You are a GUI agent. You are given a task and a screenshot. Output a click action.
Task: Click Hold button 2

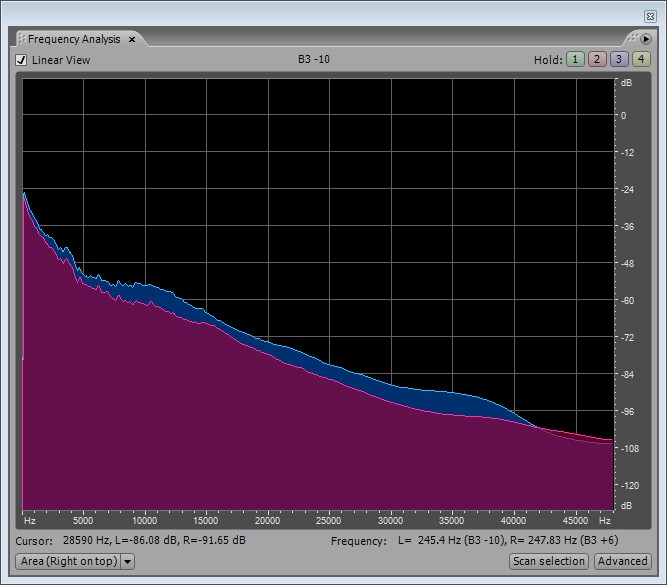point(597,59)
